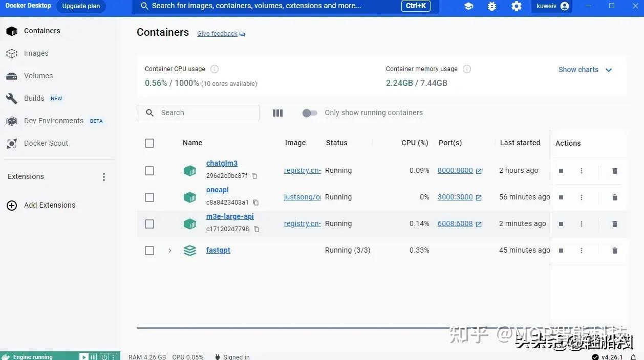Screen dimensions: 644x360
Task: Check the fastgpt container checkbox
Action: pyautogui.click(x=149, y=251)
